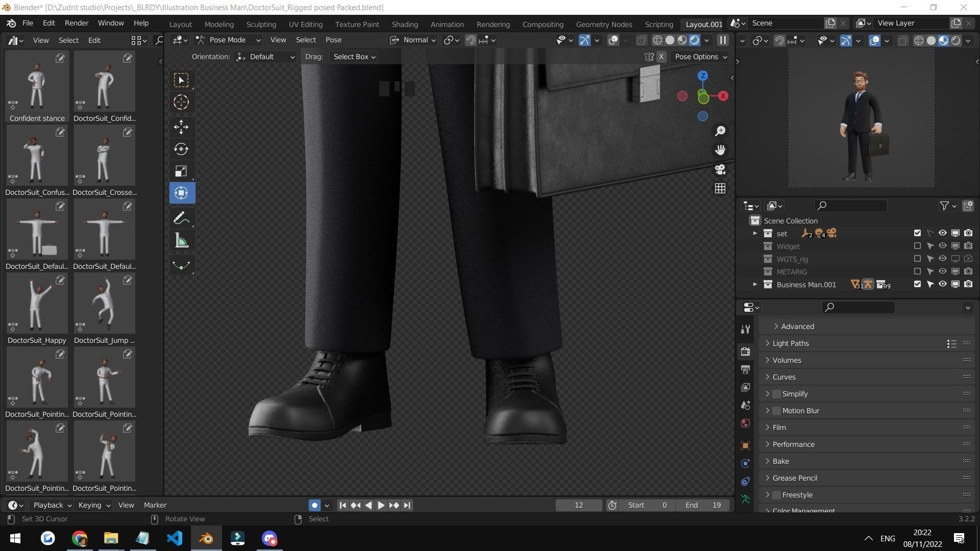Open the Tool properties tab

tap(746, 329)
